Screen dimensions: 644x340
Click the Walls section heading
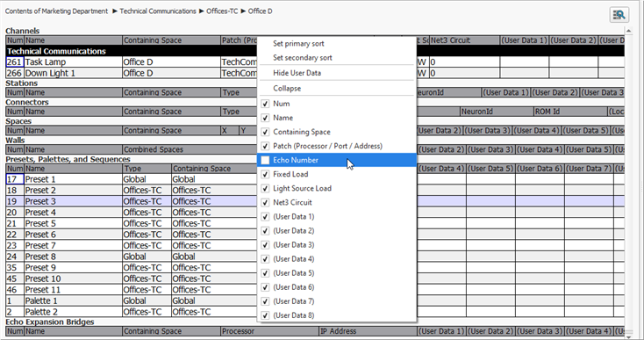15,141
